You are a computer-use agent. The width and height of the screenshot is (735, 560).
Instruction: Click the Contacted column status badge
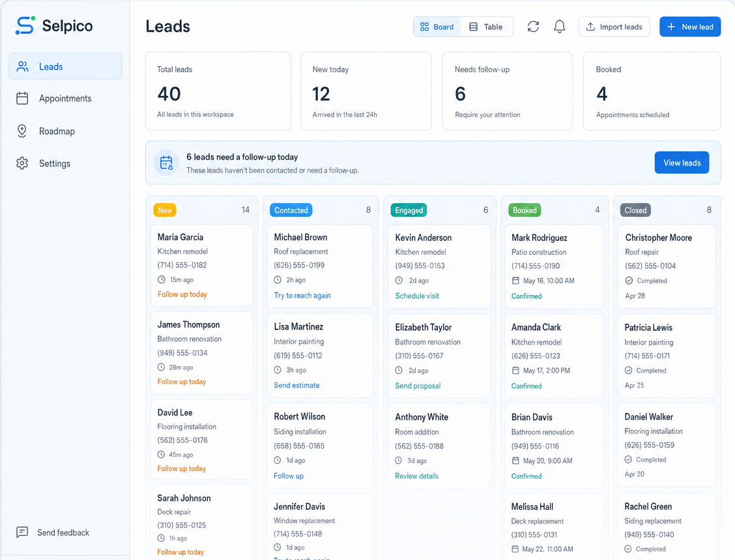click(291, 210)
